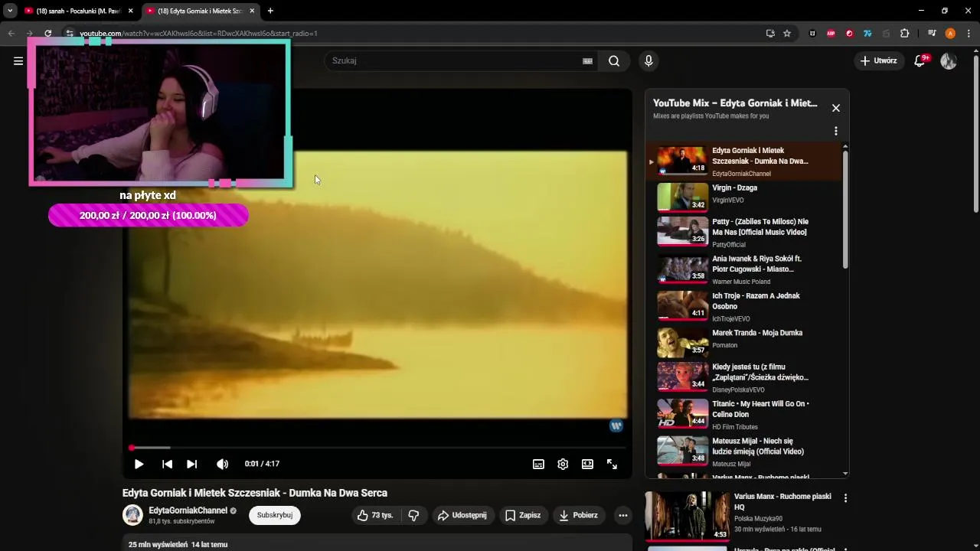Open the tab search dropdown arrow
Screen dimensions: 980x551
[10, 11]
